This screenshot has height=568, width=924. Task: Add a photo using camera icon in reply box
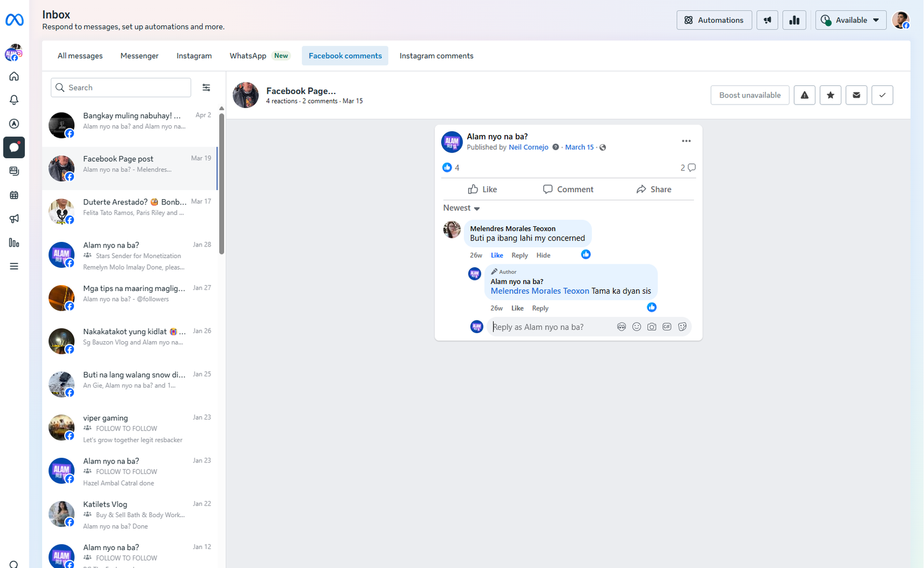tap(651, 327)
